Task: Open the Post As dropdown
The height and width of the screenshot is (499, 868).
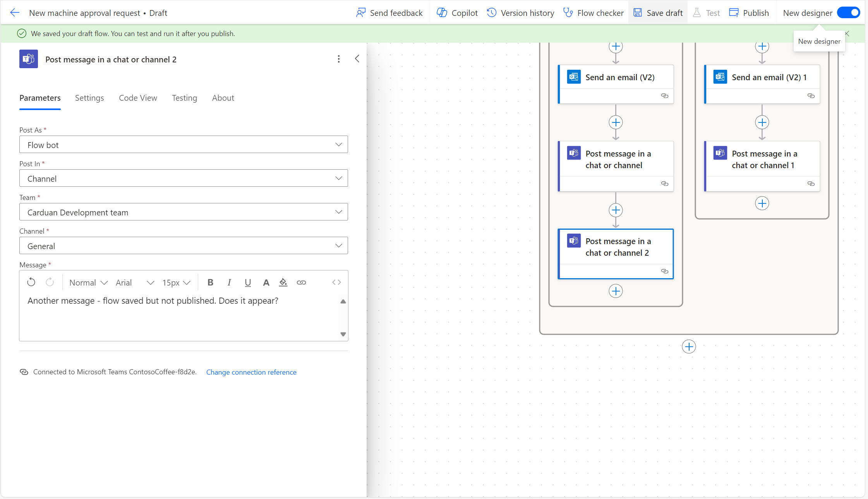Action: [x=184, y=145]
